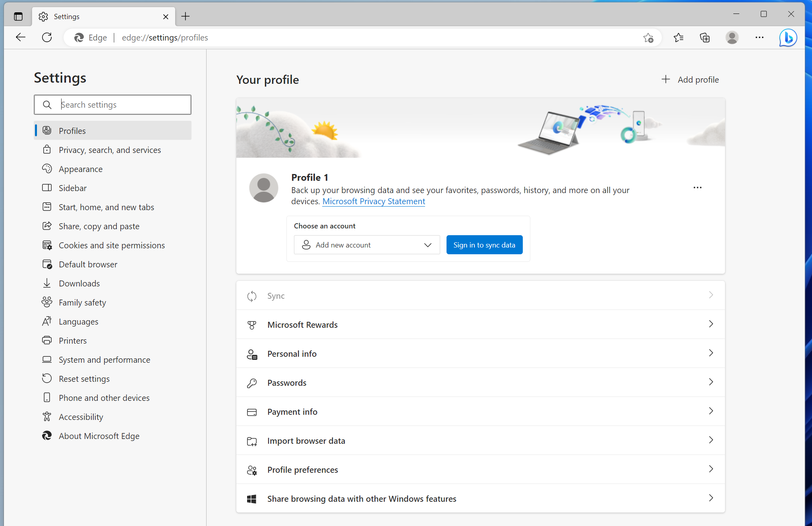Expand the Add new account dropdown

click(x=367, y=245)
